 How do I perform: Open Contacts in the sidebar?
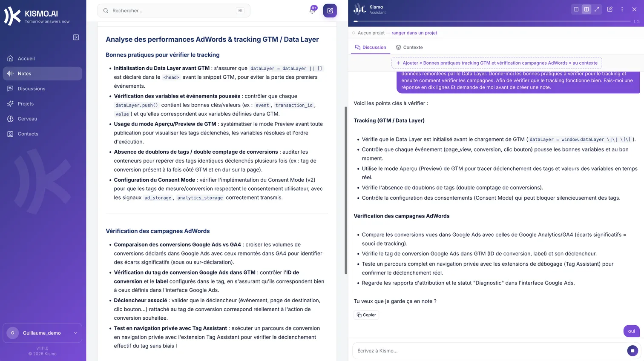(x=42, y=134)
